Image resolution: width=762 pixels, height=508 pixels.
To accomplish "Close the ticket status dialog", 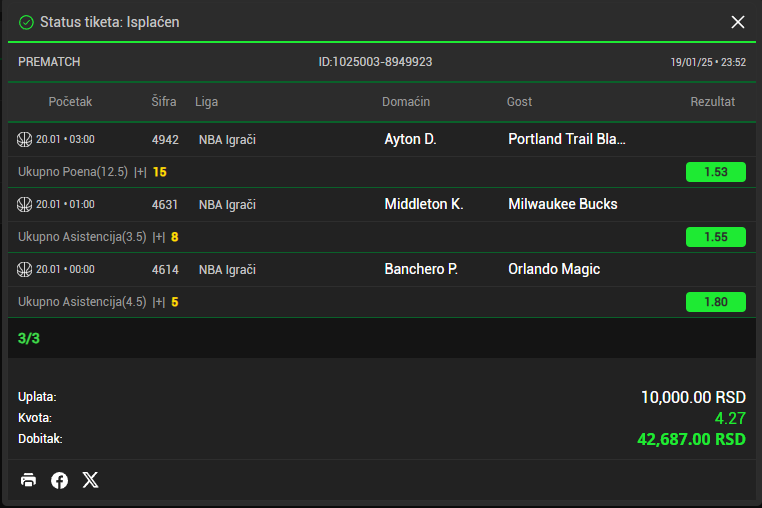I will (x=738, y=22).
